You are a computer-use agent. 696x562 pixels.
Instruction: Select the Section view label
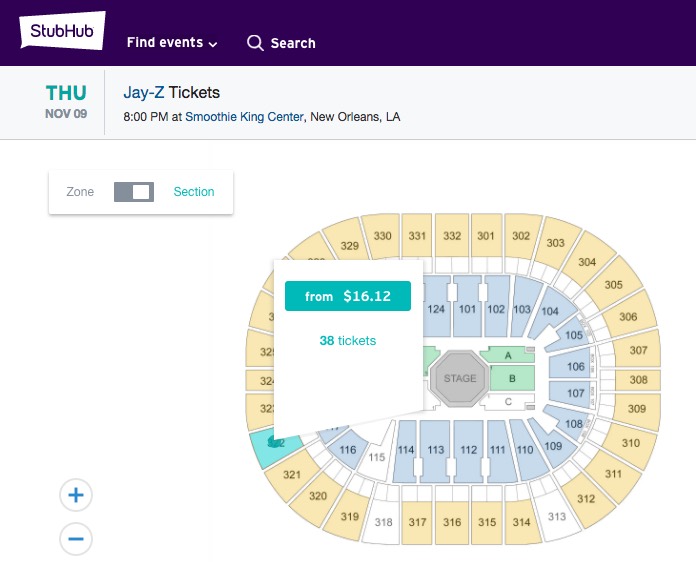pos(194,192)
